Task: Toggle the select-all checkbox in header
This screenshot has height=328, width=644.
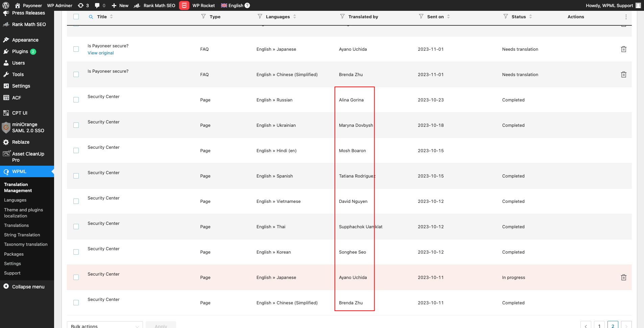Action: point(76,17)
